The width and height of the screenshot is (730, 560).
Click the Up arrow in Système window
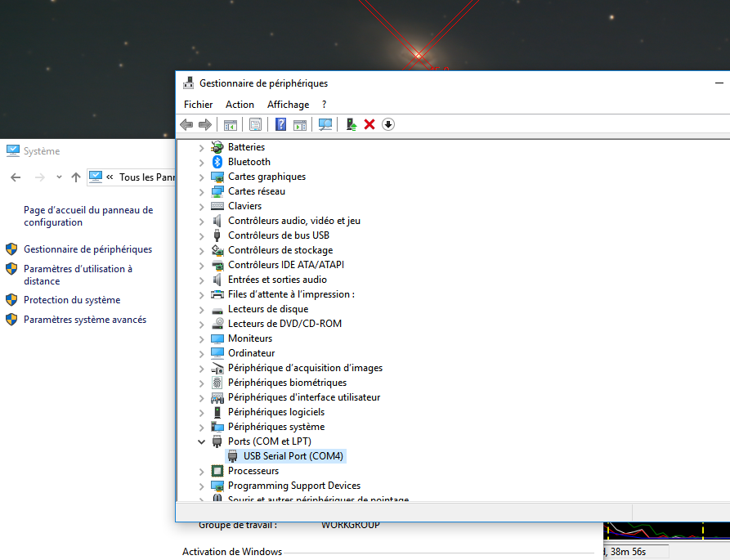click(76, 177)
